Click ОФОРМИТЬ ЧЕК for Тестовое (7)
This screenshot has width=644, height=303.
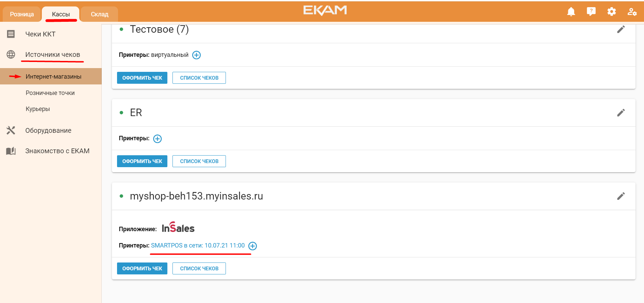click(x=142, y=78)
